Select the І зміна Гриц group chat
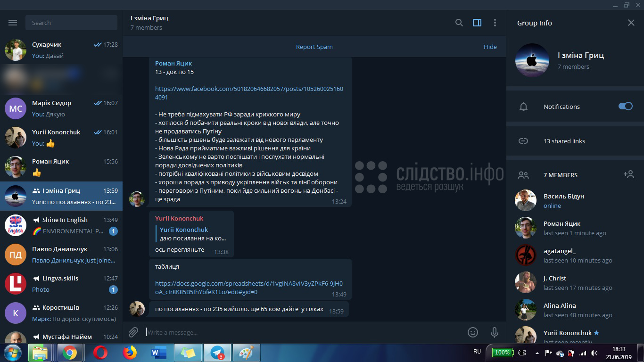 (x=61, y=196)
